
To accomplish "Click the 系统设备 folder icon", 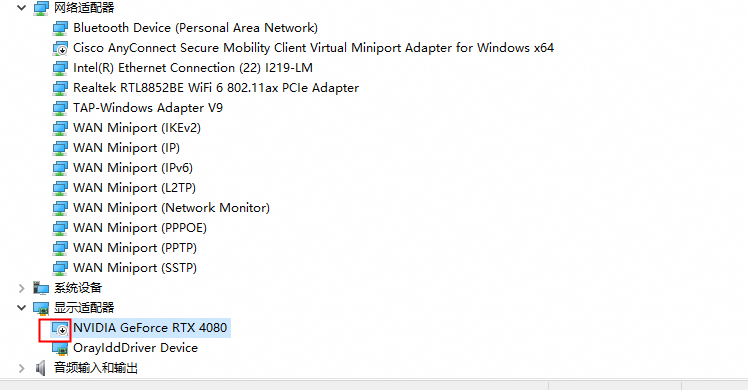I will coord(41,288).
